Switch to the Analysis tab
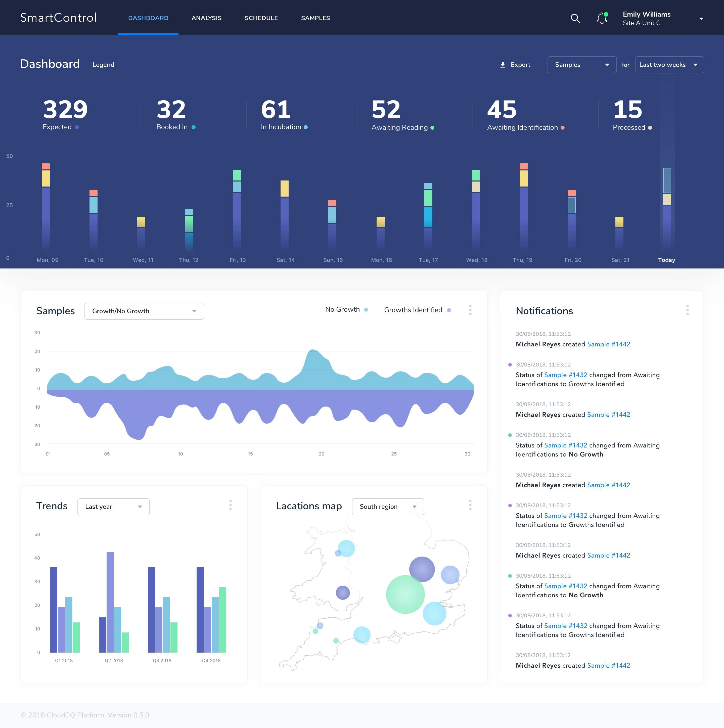 [206, 18]
